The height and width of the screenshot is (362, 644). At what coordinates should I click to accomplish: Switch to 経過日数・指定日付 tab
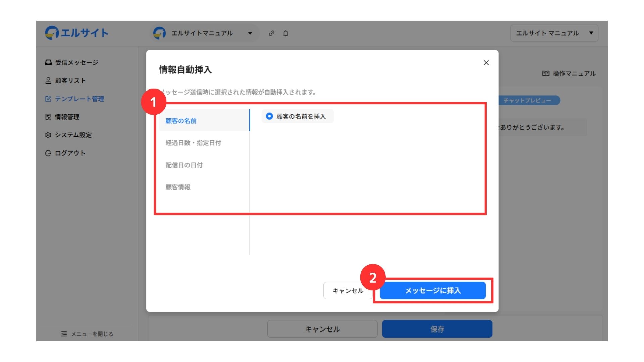click(x=193, y=143)
